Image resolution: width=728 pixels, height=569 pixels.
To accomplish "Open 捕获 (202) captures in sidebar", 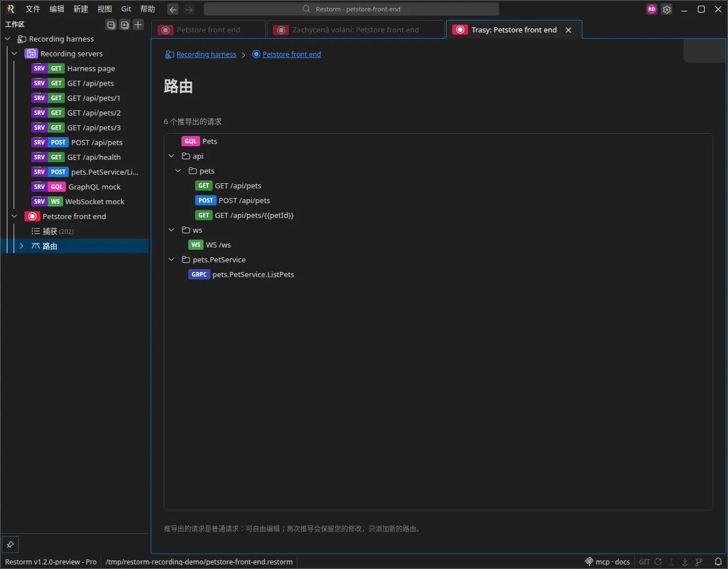I will 75,231.
